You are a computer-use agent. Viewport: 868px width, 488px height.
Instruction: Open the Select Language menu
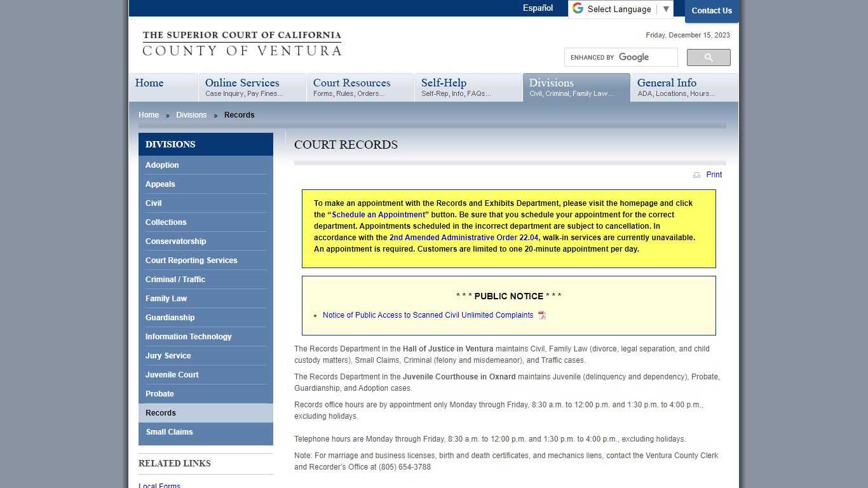pyautogui.click(x=620, y=9)
